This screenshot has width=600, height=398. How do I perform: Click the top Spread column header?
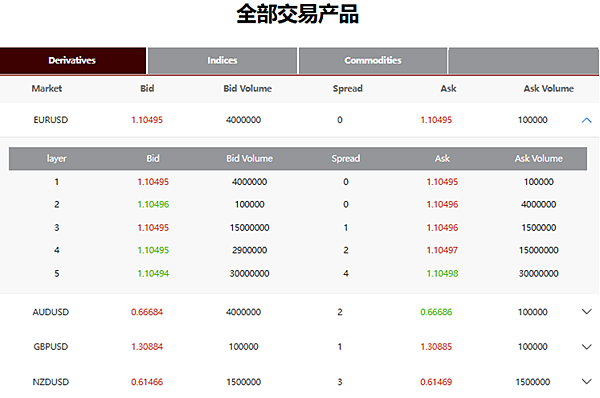point(347,88)
